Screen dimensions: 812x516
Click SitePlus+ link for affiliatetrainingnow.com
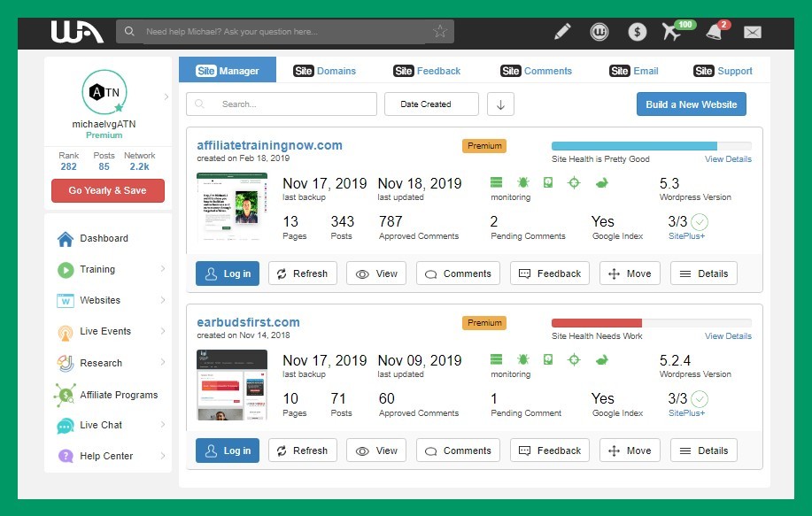pos(686,236)
